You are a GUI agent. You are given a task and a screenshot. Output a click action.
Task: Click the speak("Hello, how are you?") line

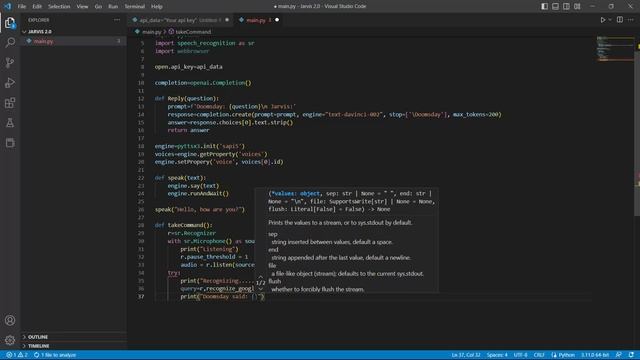click(200, 209)
